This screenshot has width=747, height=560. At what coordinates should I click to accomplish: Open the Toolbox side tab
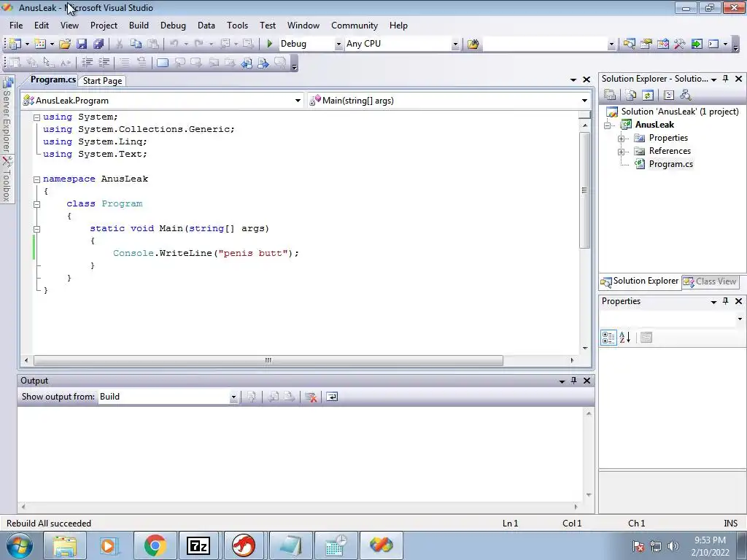(7, 179)
